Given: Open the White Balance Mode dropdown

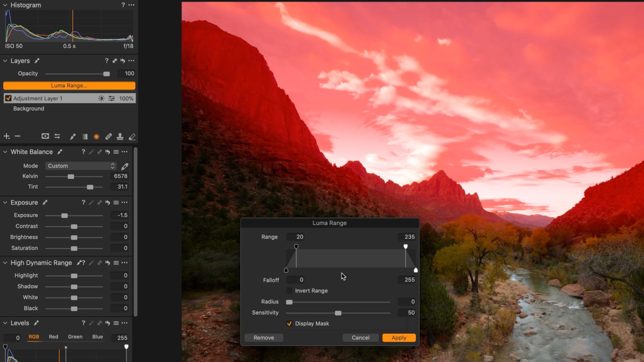Looking at the screenshot, I should [x=80, y=166].
